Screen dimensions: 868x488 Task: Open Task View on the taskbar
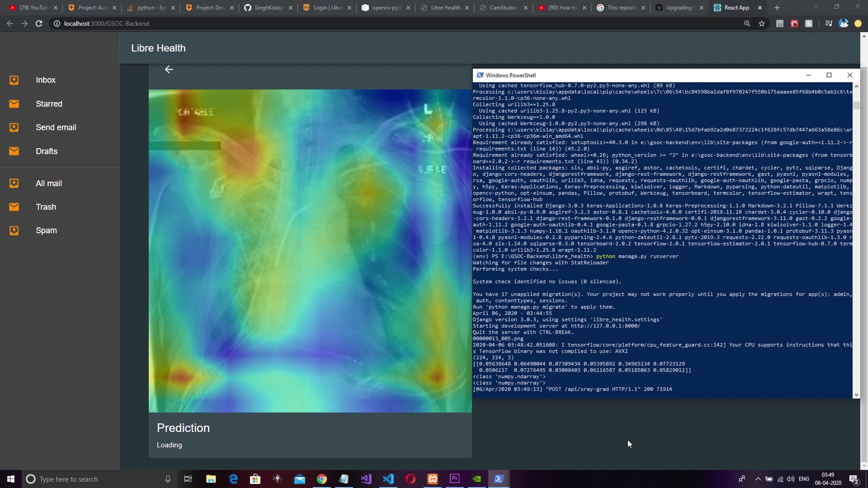[x=188, y=479]
